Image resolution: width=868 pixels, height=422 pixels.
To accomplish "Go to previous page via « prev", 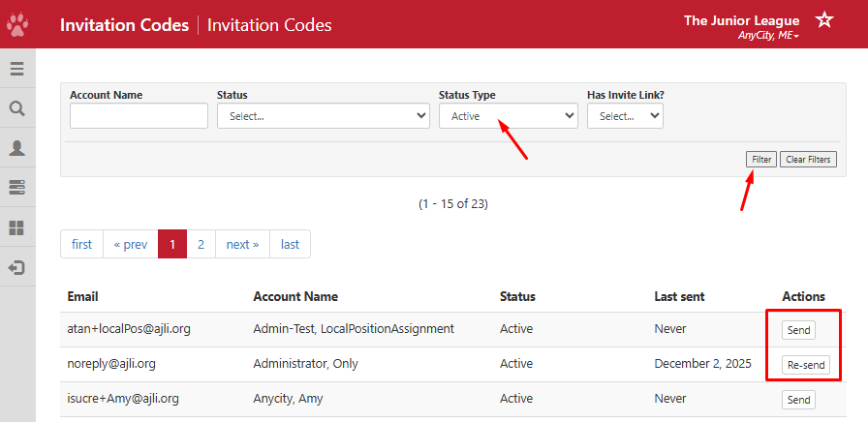I will pos(131,244).
